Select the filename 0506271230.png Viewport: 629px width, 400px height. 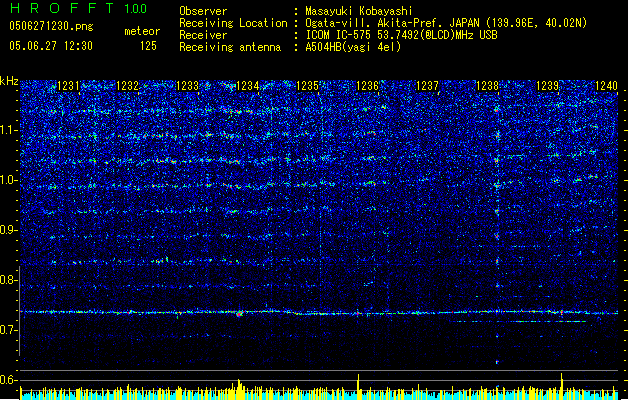coord(51,26)
